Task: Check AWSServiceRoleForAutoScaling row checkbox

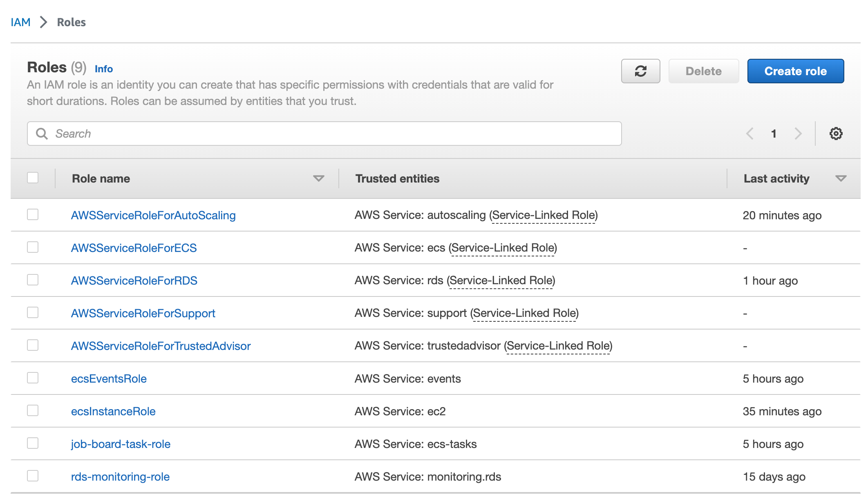Action: pos(33,214)
